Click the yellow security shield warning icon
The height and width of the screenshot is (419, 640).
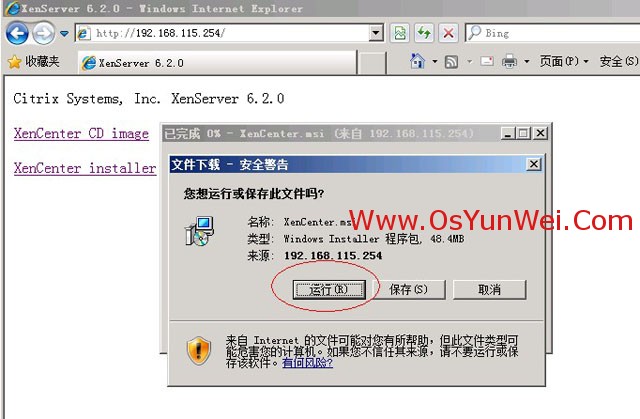pyautogui.click(x=199, y=350)
